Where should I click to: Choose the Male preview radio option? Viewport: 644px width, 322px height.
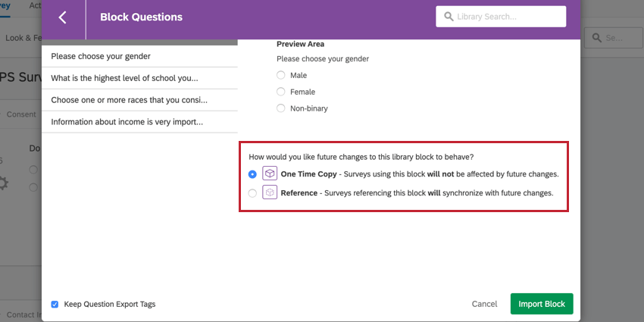[x=281, y=75]
